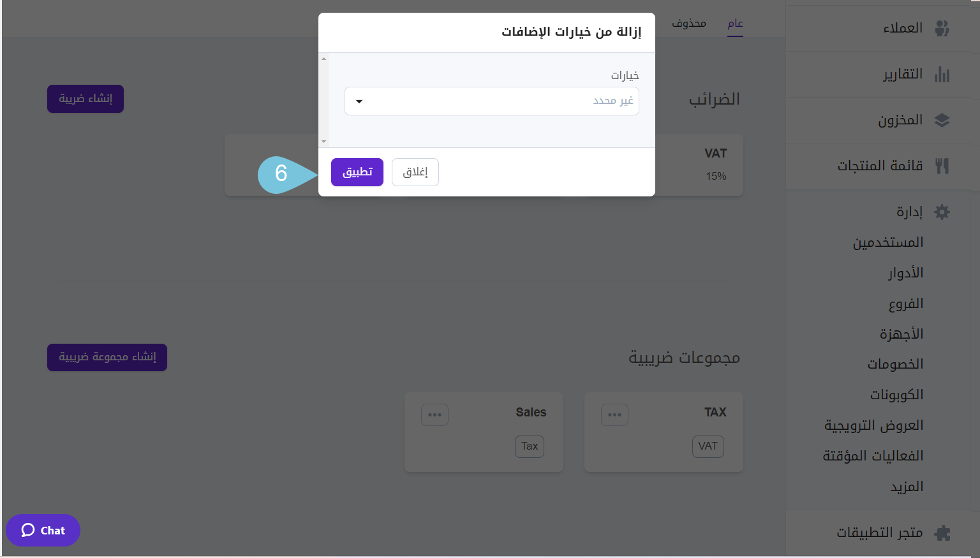Viewport: 980px width, 558px height.
Task: Open متجر التطبيقات via the puzzle icon
Action: tap(942, 532)
